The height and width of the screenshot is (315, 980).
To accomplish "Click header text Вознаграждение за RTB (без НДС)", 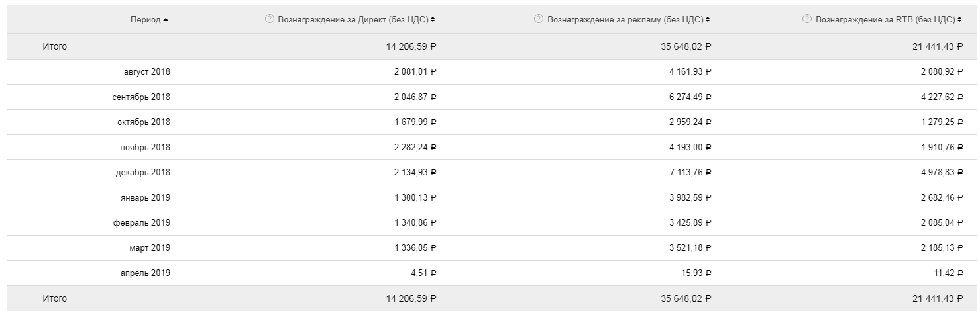I will [x=885, y=19].
